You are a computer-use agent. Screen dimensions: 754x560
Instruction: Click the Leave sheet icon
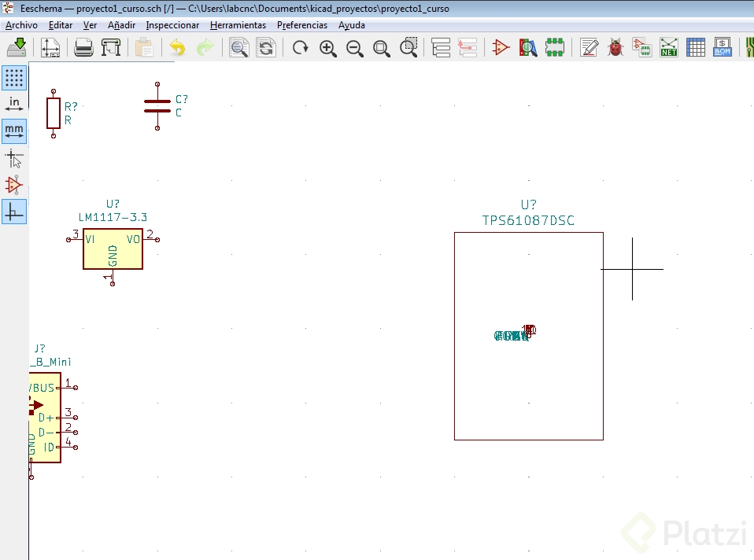[x=468, y=48]
